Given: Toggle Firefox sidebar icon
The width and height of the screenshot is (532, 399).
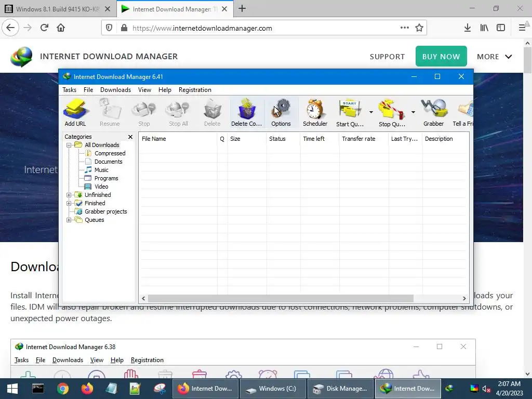Looking at the screenshot, I should [x=501, y=28].
